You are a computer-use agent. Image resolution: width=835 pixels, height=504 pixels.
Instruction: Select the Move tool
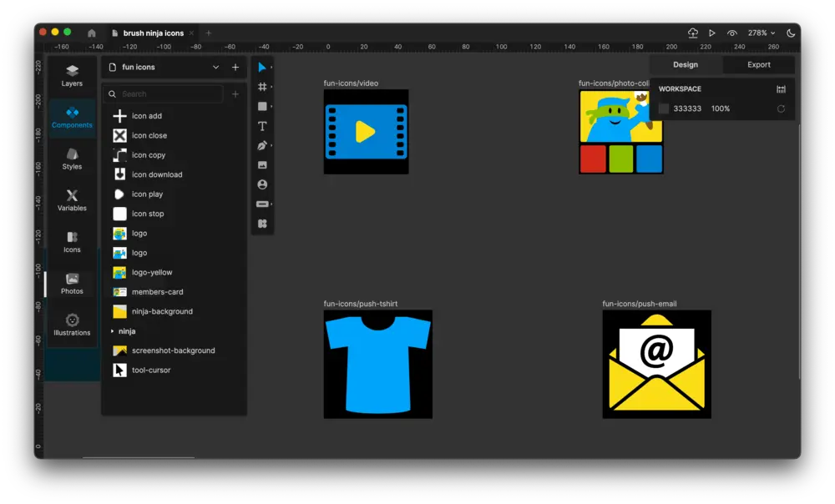262,67
